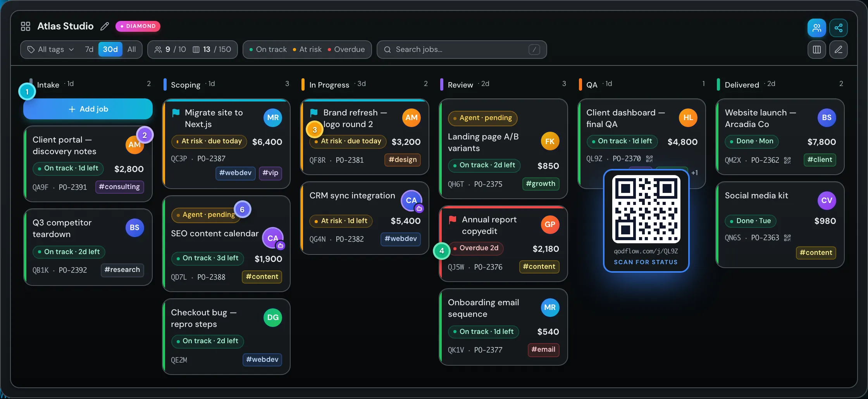Click the board grid icon beside Atlas Studio
The height and width of the screenshot is (399, 868).
(26, 26)
